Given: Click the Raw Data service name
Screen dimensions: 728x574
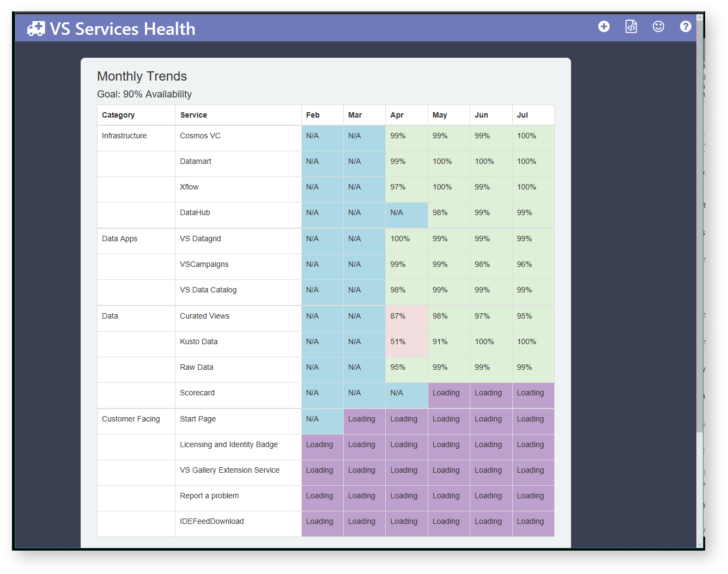Looking at the screenshot, I should (197, 367).
